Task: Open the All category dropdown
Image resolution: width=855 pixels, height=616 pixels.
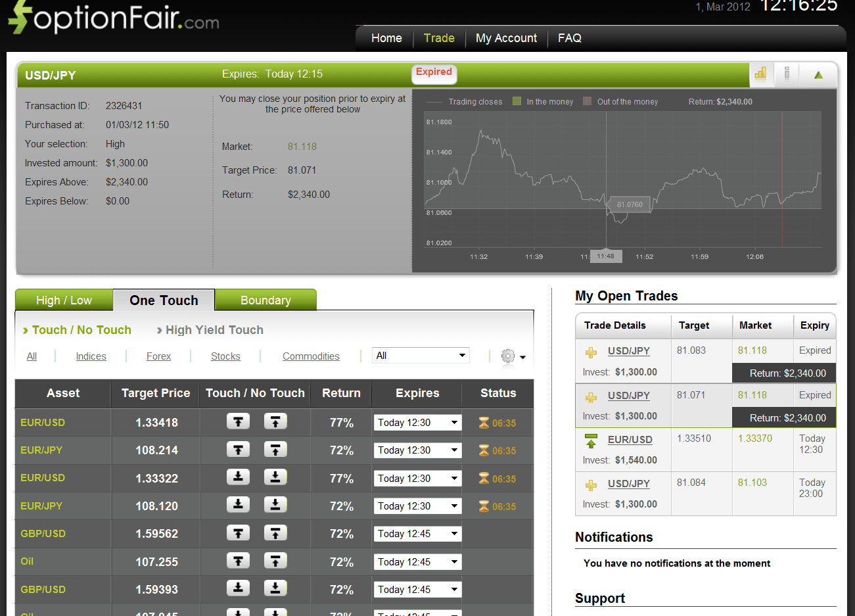Action: pyautogui.click(x=420, y=355)
